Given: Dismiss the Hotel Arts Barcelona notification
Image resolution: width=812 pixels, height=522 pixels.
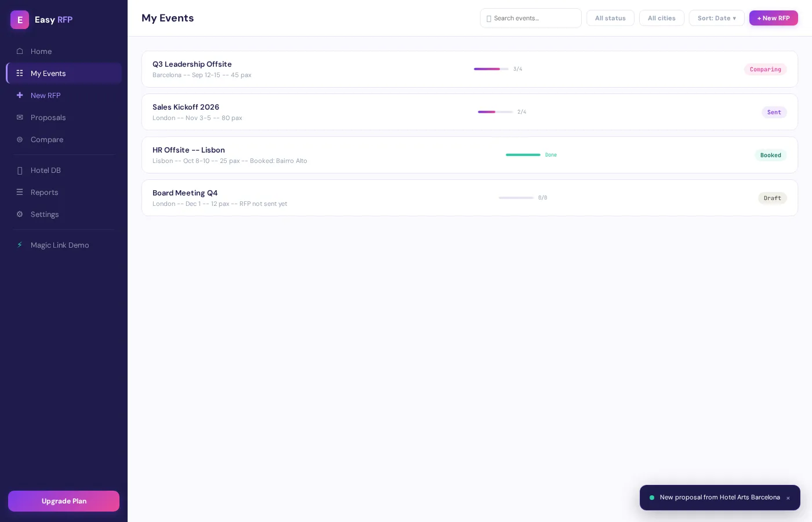Looking at the screenshot, I should pyautogui.click(x=788, y=498).
